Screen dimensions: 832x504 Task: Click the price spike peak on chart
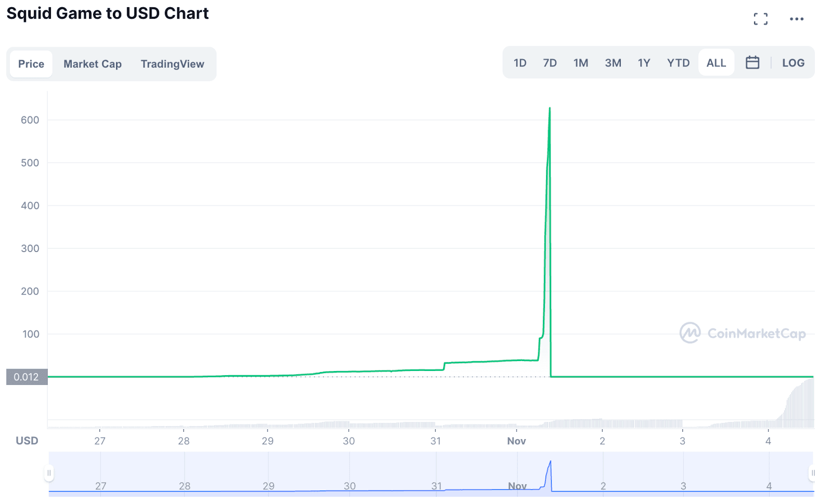pos(550,109)
